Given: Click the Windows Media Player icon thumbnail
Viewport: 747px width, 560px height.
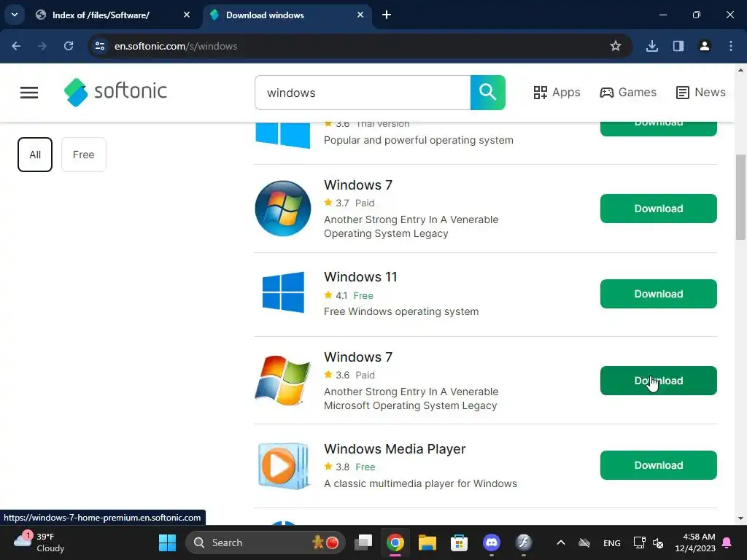Looking at the screenshot, I should (283, 466).
